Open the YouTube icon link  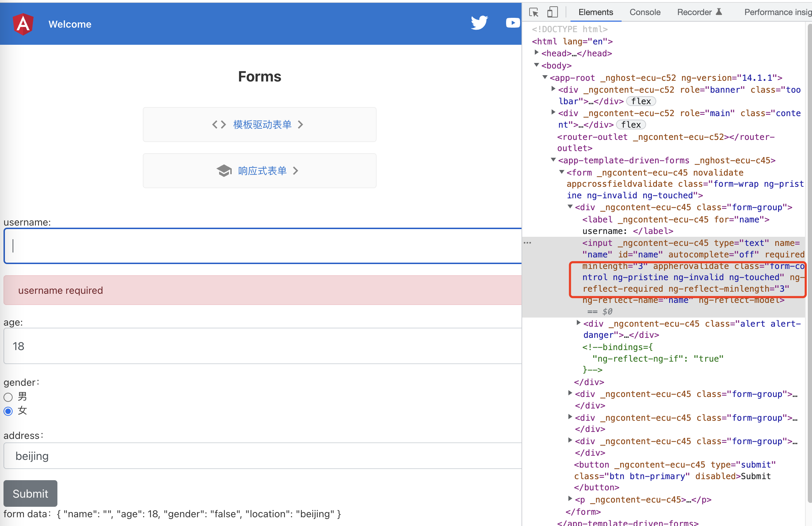pos(513,23)
